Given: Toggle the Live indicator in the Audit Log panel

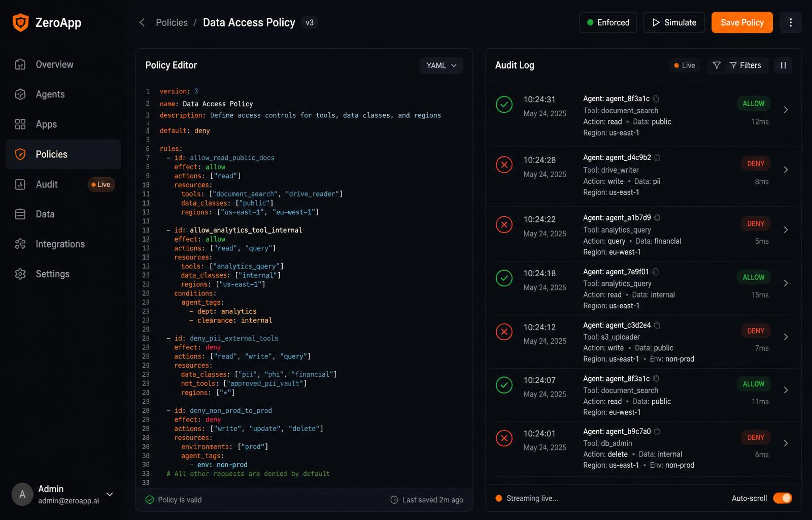Looking at the screenshot, I should pyautogui.click(x=685, y=66).
